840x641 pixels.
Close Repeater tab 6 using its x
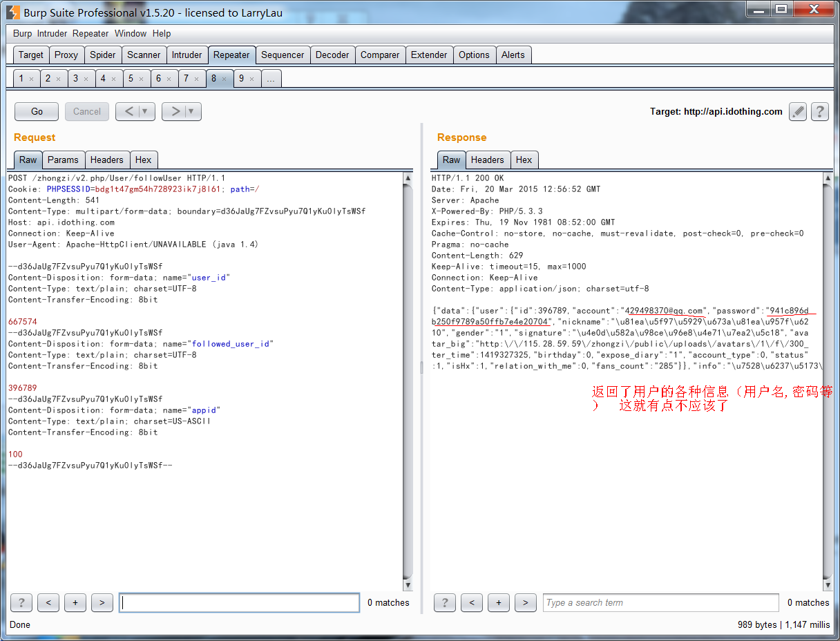pos(169,79)
